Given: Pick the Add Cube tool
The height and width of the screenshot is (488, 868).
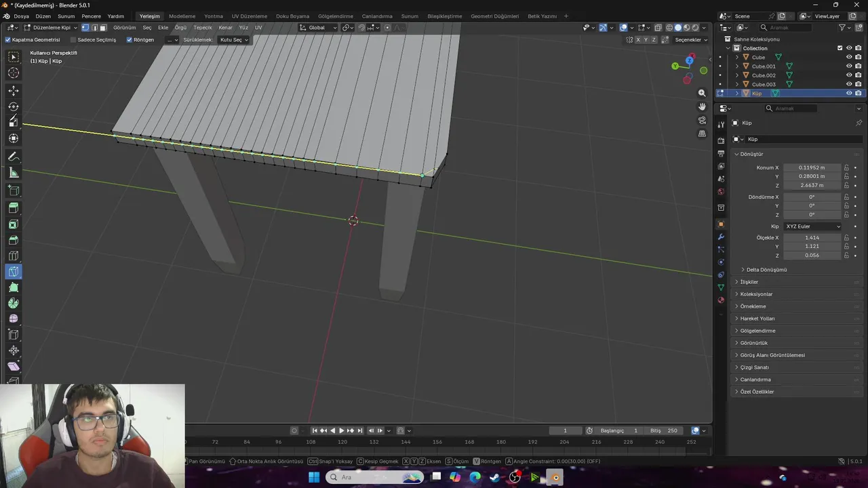Looking at the screenshot, I should tap(14, 190).
